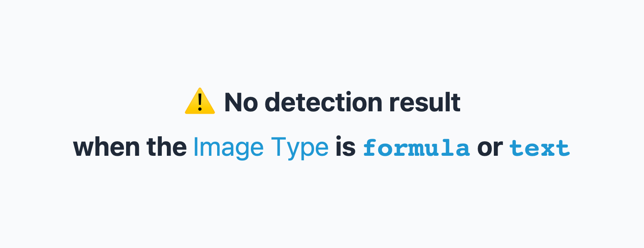This screenshot has height=248, width=644.
Task: Click the word 'result' in the heading
Action: point(425,102)
